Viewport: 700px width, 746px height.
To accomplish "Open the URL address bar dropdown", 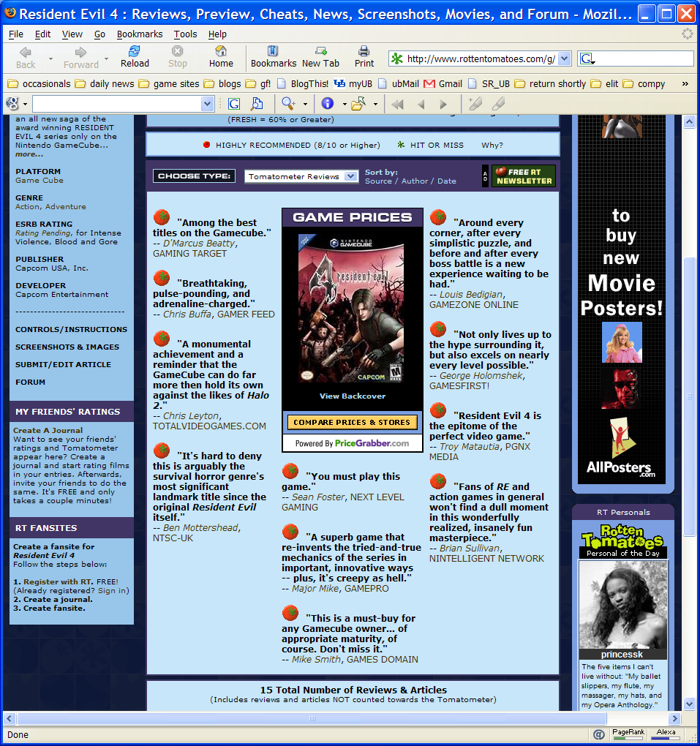I will tap(564, 59).
